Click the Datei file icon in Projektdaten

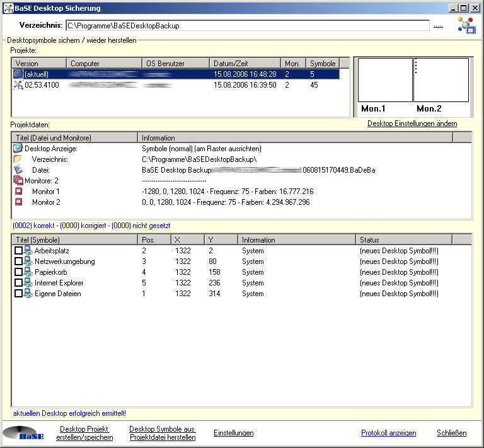[x=18, y=170]
